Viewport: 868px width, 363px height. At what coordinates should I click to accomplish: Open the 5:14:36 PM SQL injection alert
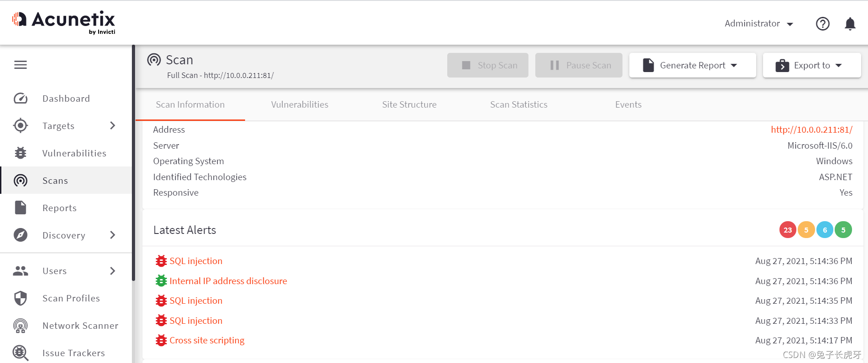[x=196, y=261]
